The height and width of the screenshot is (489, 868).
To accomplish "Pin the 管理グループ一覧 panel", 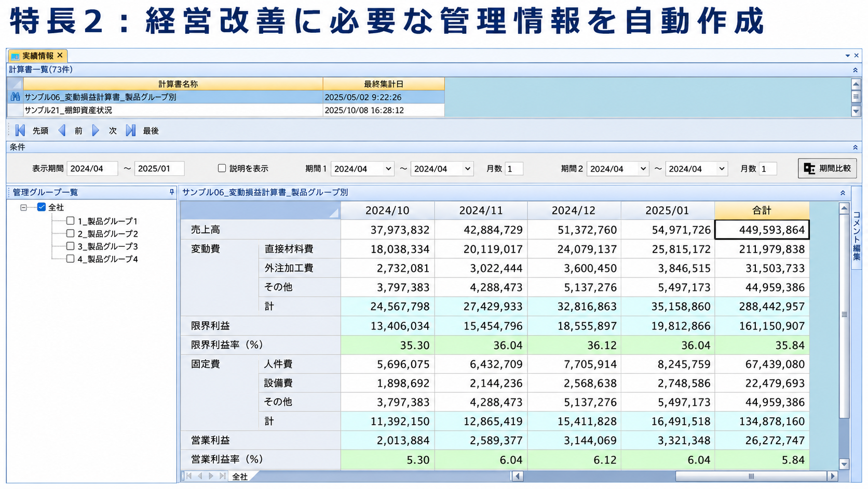I will 172,192.
